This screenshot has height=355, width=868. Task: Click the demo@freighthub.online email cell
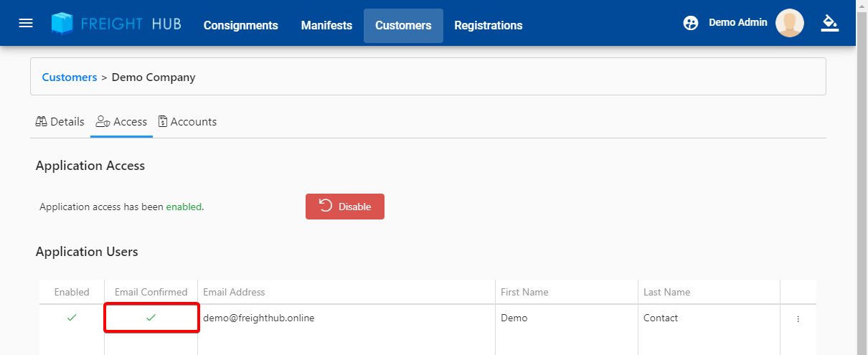tap(258, 318)
